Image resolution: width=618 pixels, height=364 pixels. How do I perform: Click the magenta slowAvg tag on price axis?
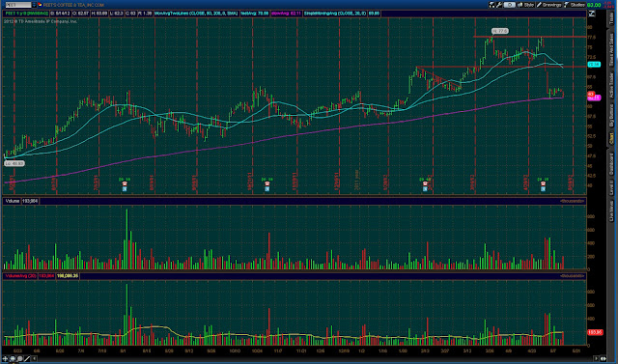pyautogui.click(x=594, y=98)
